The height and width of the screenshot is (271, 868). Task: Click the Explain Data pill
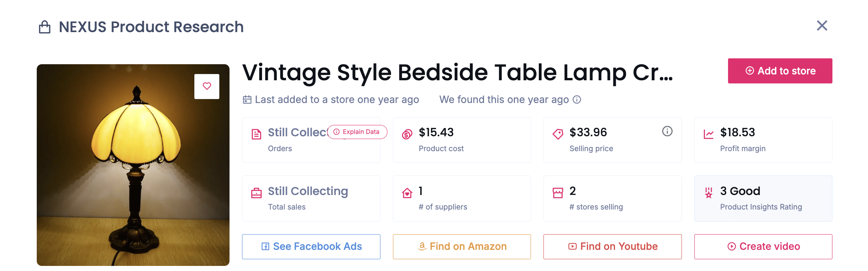(x=357, y=132)
